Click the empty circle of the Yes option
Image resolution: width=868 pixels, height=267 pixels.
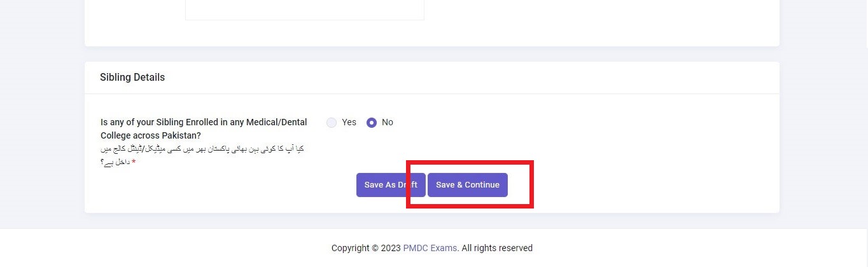332,123
